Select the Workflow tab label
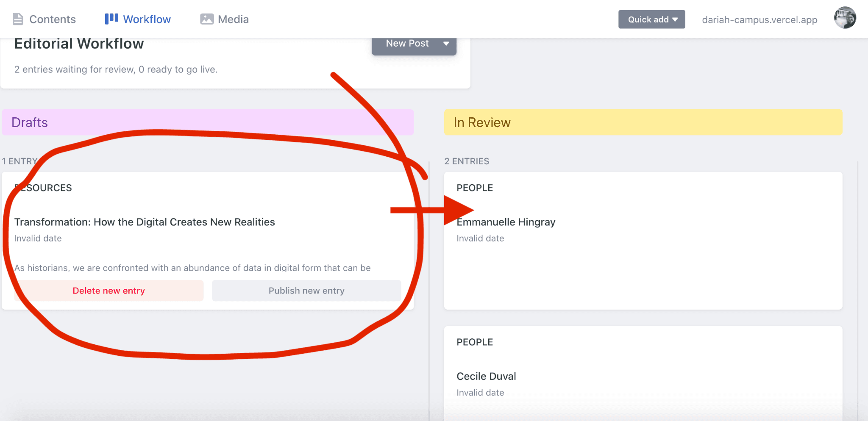Image resolution: width=868 pixels, height=421 pixels. 147,19
